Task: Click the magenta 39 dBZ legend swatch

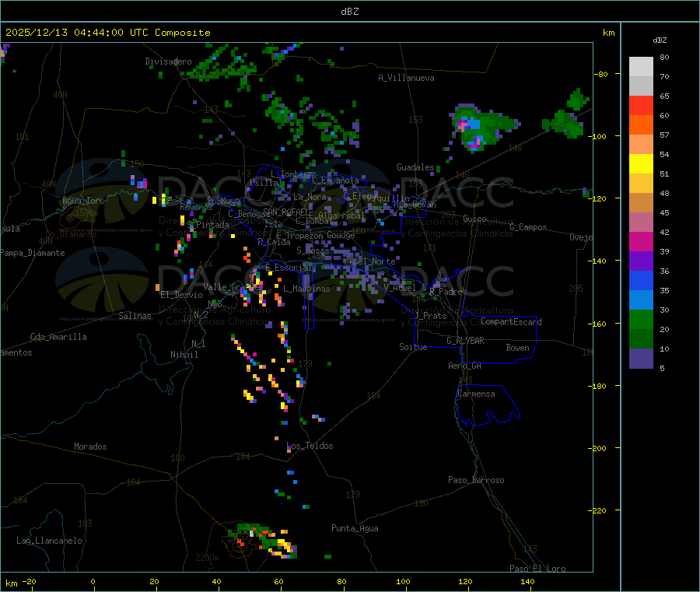Action: click(x=641, y=241)
